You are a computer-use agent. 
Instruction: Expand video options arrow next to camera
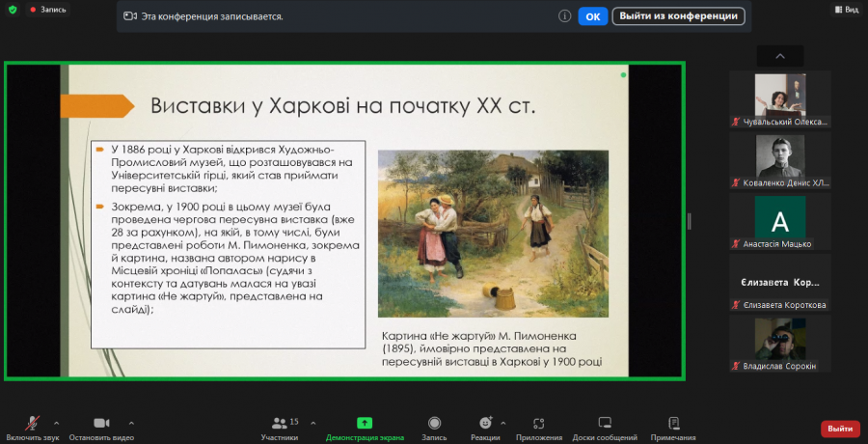point(131,423)
